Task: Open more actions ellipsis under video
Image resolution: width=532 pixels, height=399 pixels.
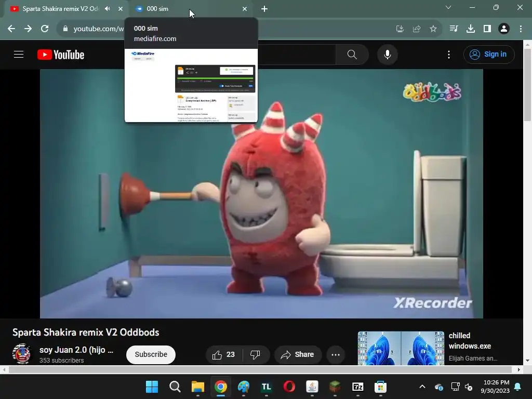Action: pyautogui.click(x=336, y=354)
